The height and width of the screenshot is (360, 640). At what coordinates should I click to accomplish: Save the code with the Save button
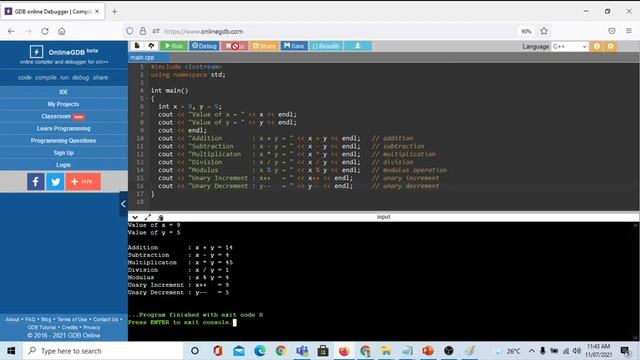click(294, 46)
